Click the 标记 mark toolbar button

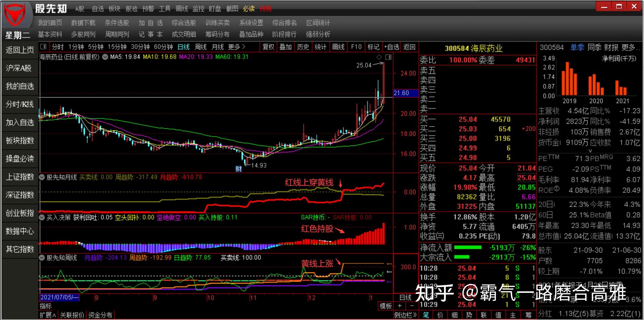click(373, 47)
